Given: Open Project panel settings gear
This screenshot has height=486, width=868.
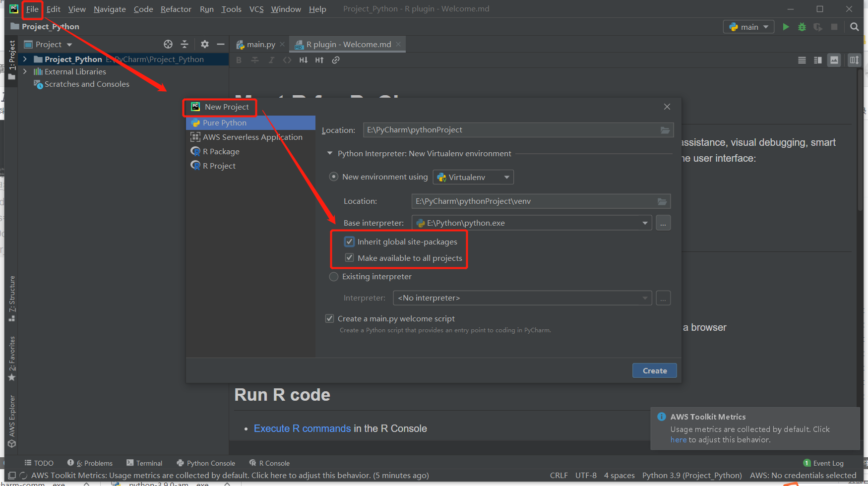Looking at the screenshot, I should tap(205, 44).
